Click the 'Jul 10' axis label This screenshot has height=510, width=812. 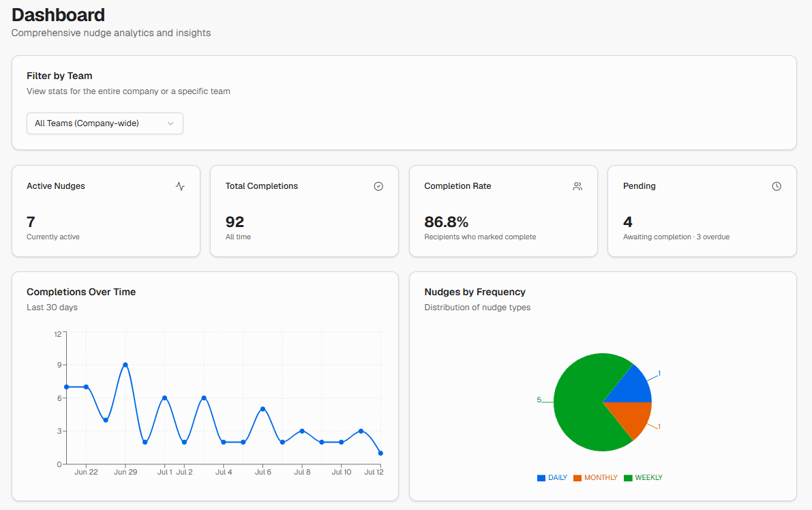tap(342, 472)
